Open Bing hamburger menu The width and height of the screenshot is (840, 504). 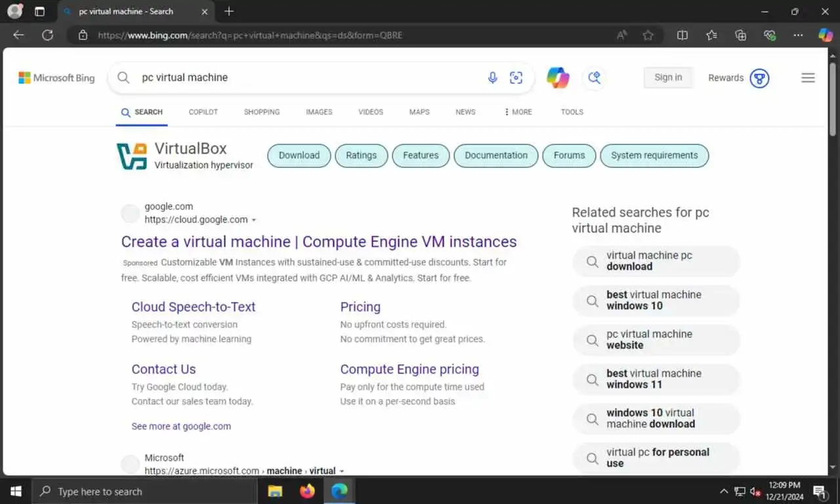coord(808,77)
